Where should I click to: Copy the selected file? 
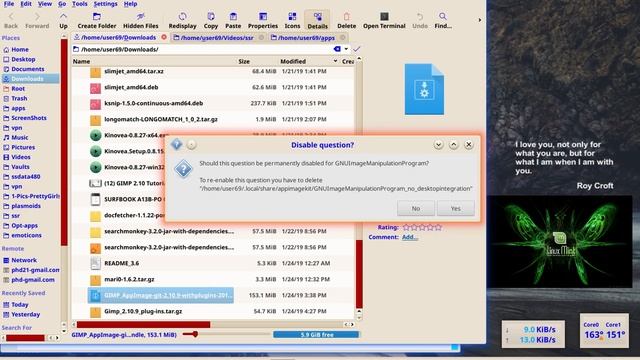pyautogui.click(x=211, y=20)
